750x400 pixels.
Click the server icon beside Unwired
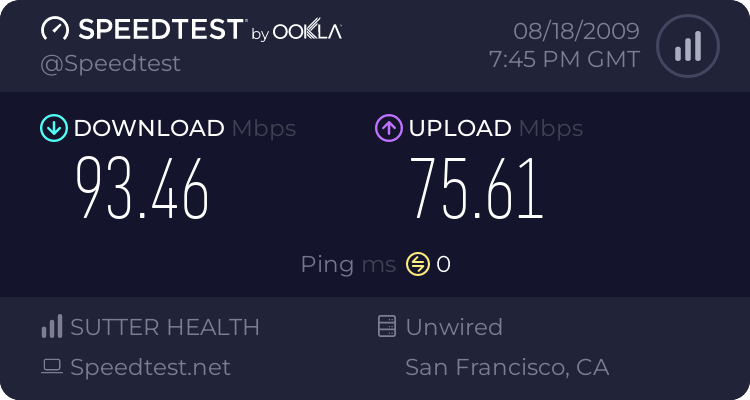tap(386, 326)
